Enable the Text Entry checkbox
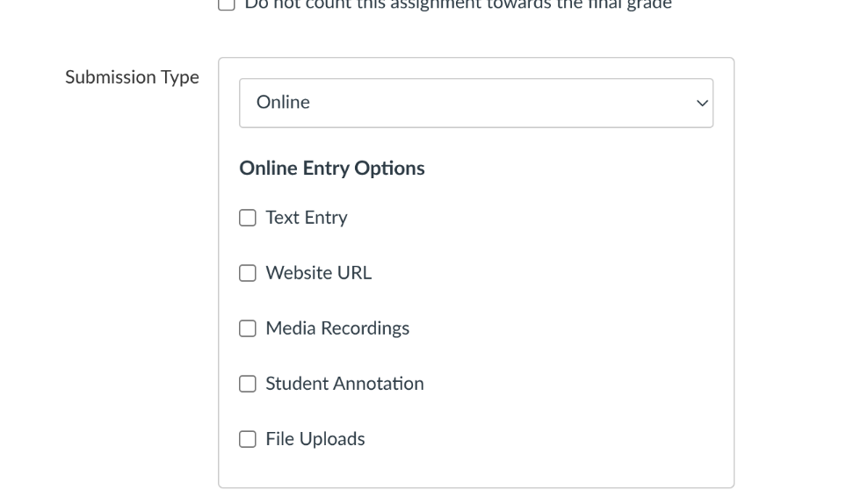This screenshot has width=861, height=504. pos(248,218)
